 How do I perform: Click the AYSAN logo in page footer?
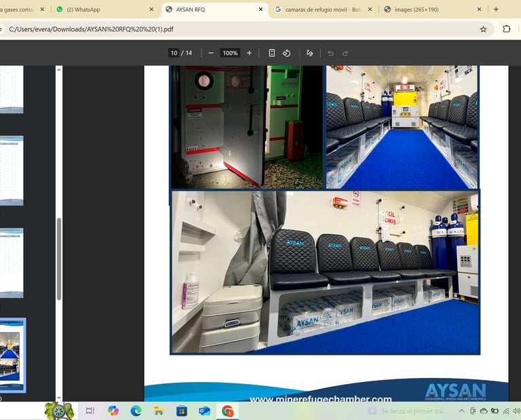(x=456, y=392)
